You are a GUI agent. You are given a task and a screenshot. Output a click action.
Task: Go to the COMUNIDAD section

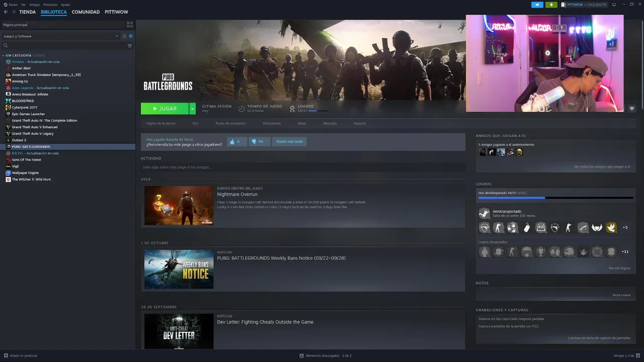[86, 12]
